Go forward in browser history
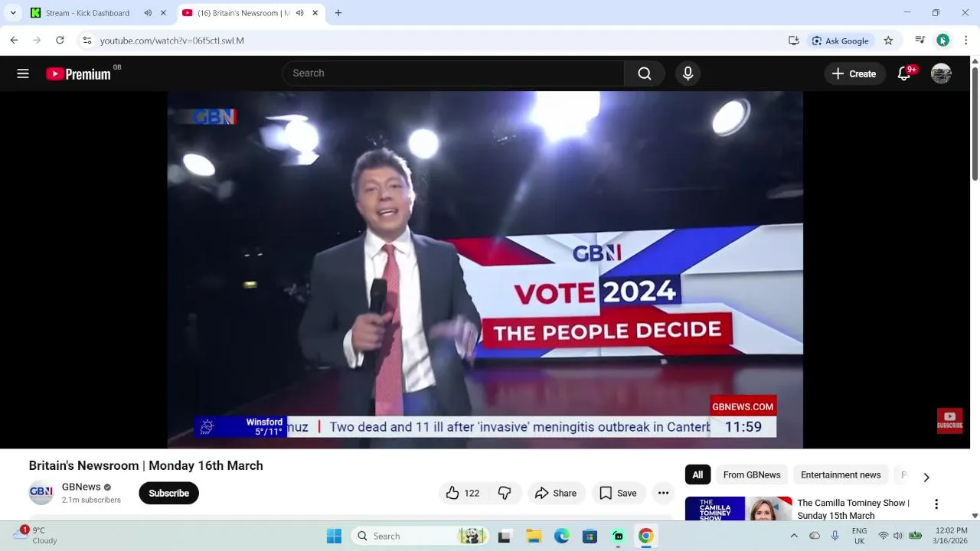 click(37, 41)
